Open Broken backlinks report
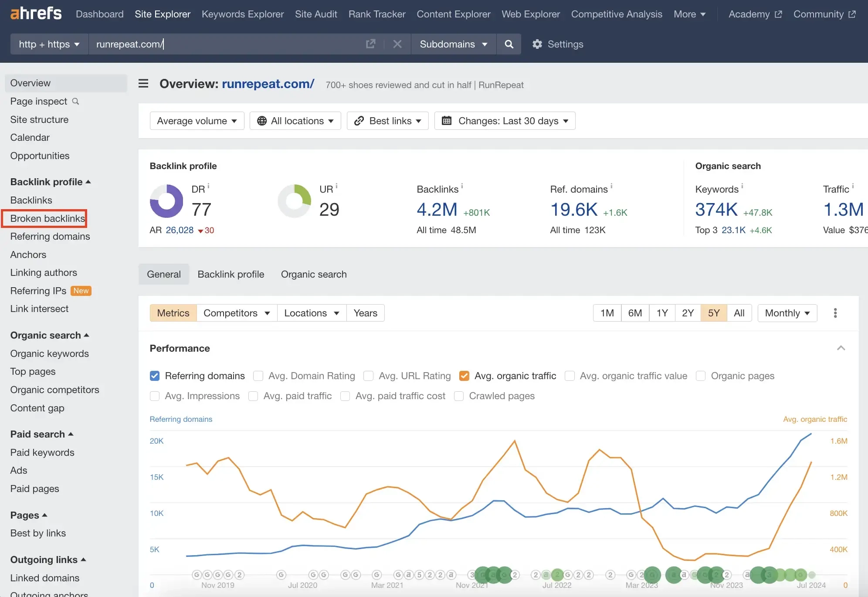This screenshot has width=868, height=597. 47,218
